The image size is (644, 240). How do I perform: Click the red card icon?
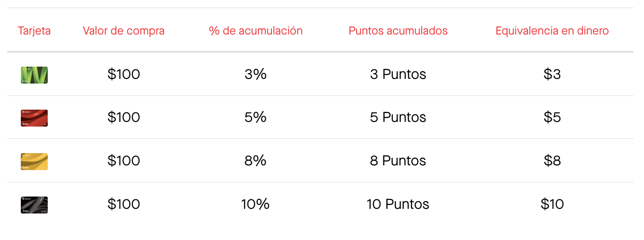point(34,118)
